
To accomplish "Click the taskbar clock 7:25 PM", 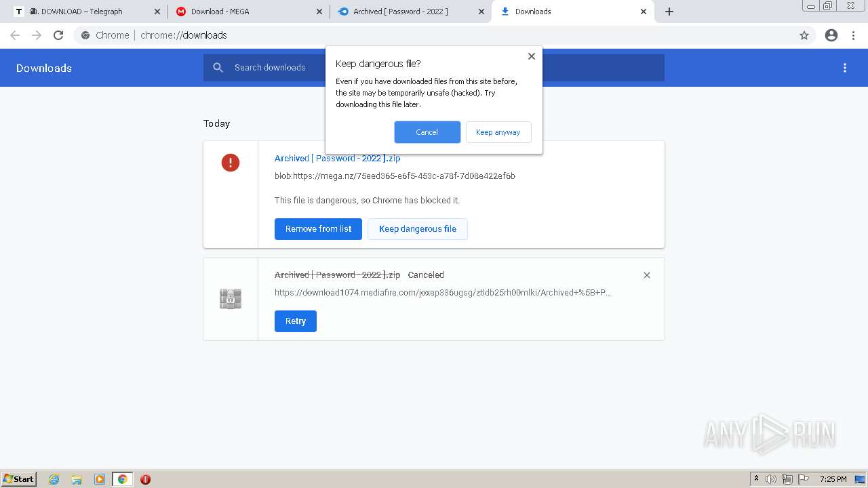I will coord(833,479).
